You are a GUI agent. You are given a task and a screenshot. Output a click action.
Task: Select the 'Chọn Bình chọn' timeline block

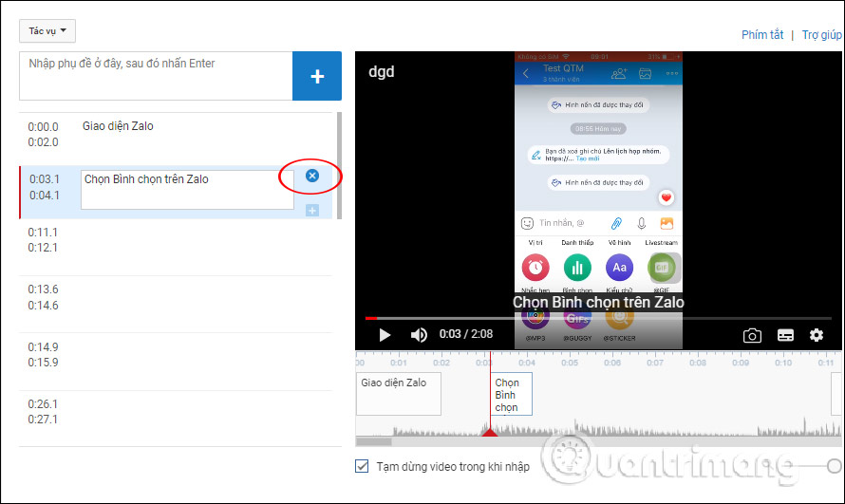(511, 394)
